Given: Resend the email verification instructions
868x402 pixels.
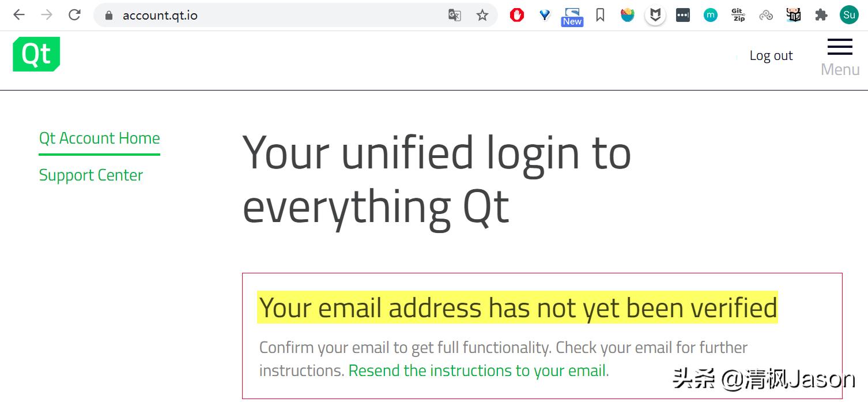Looking at the screenshot, I should pyautogui.click(x=477, y=371).
